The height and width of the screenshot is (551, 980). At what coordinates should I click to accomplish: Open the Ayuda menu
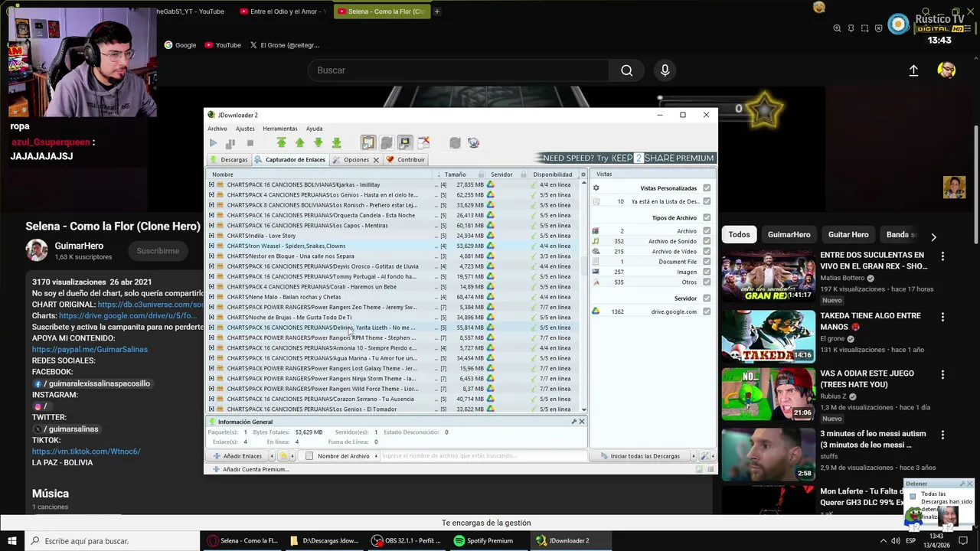point(315,129)
